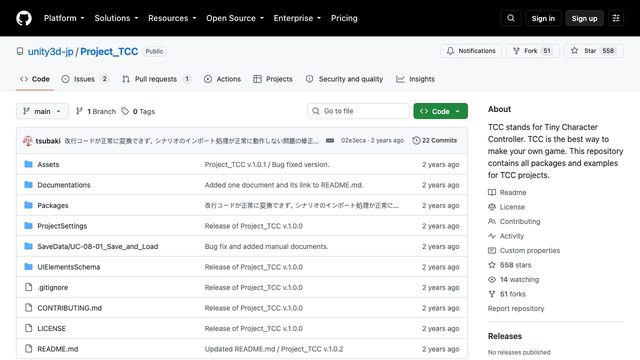Click the eye icon beside 14 watching

[492, 280]
